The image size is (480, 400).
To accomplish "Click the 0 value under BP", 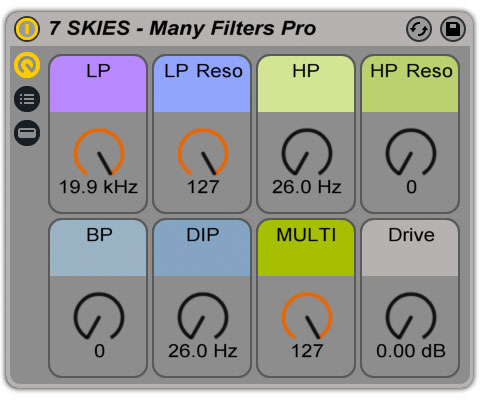I will tap(99, 351).
